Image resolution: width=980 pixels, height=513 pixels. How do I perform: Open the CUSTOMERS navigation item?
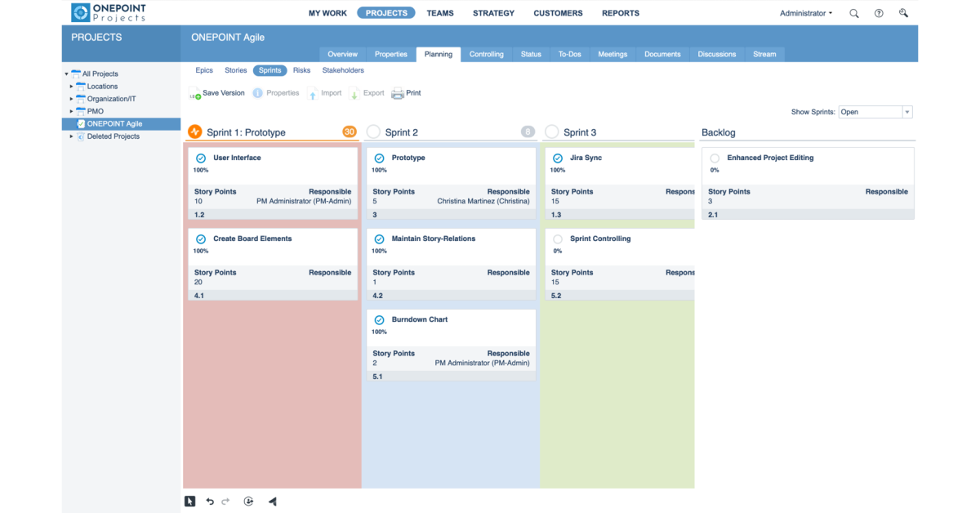click(558, 13)
